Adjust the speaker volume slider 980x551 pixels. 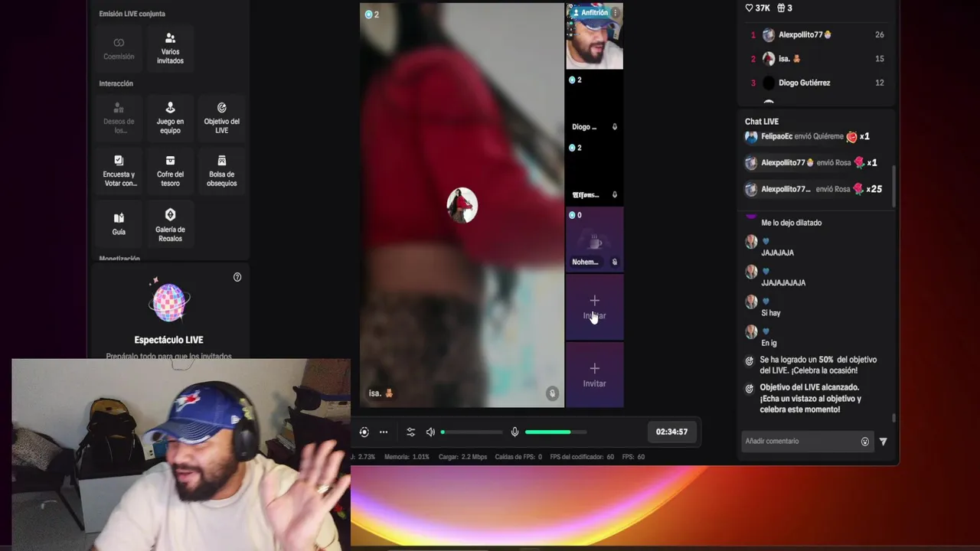tap(472, 432)
